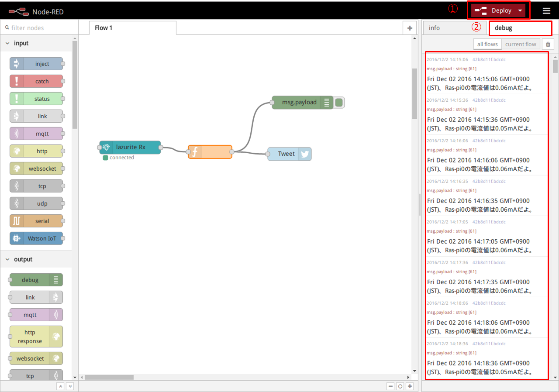Select the input tcp node in palette
The height and width of the screenshot is (392, 559).
pyautogui.click(x=36, y=186)
